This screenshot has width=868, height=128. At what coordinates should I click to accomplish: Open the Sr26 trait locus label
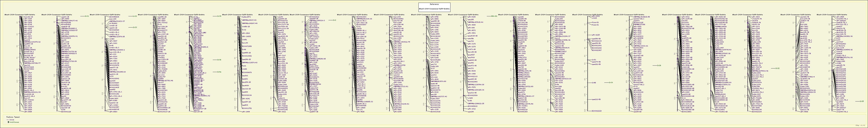point(659,66)
